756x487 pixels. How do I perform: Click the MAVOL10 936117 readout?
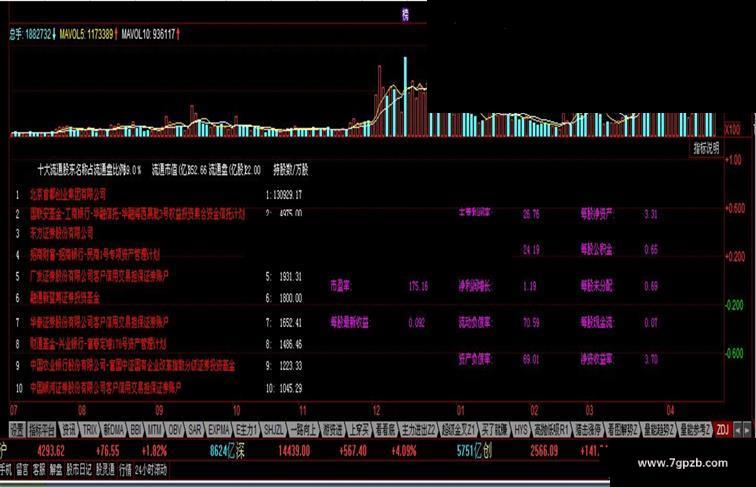150,34
